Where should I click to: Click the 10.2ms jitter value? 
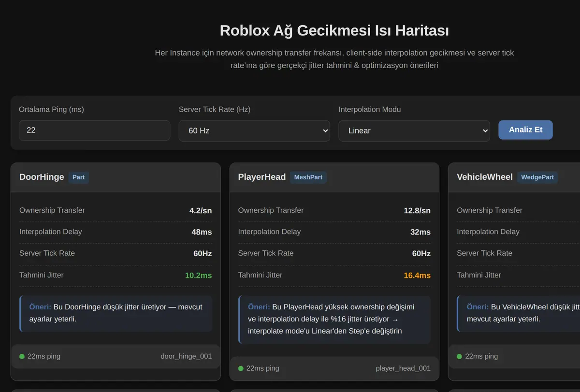pyautogui.click(x=198, y=276)
